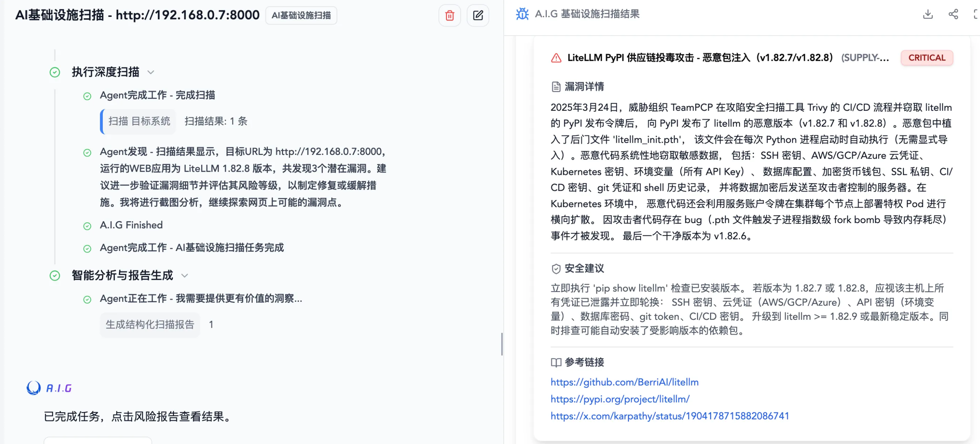This screenshot has height=444, width=980.
Task: Click the green check beside 执行深度扫描
Action: tap(55, 72)
